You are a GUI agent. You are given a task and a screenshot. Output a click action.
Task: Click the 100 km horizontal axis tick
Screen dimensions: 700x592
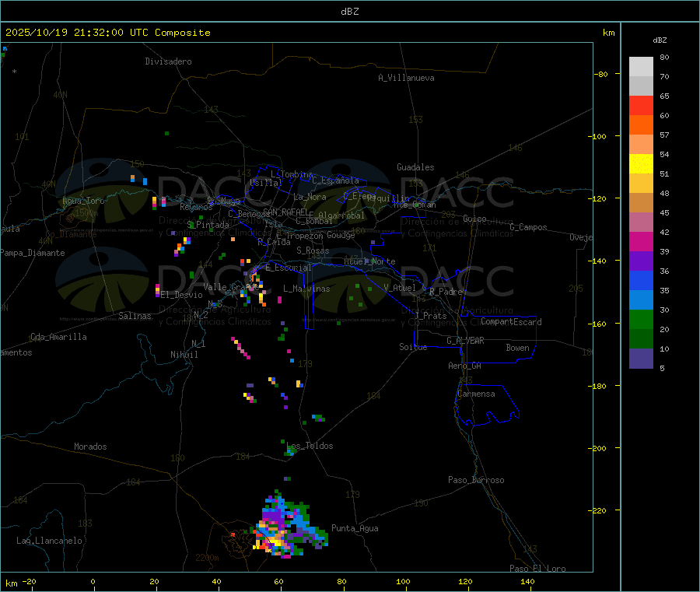click(x=403, y=581)
